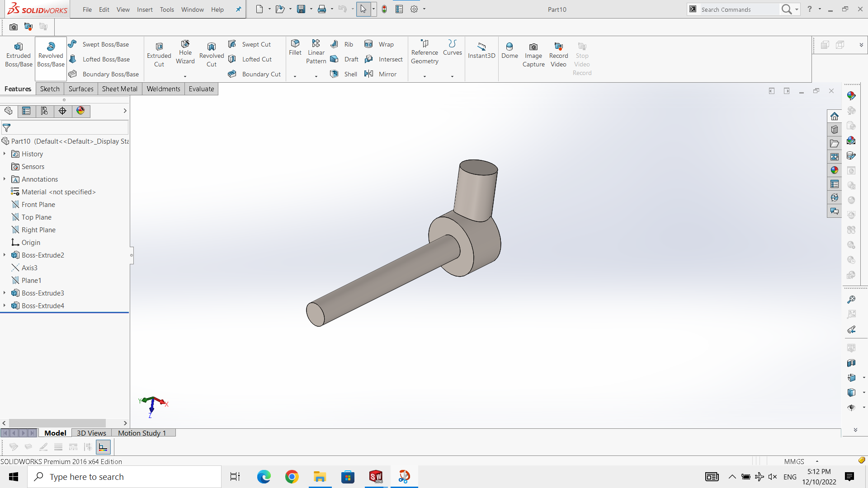Switch to the Weldments tab

tap(164, 89)
